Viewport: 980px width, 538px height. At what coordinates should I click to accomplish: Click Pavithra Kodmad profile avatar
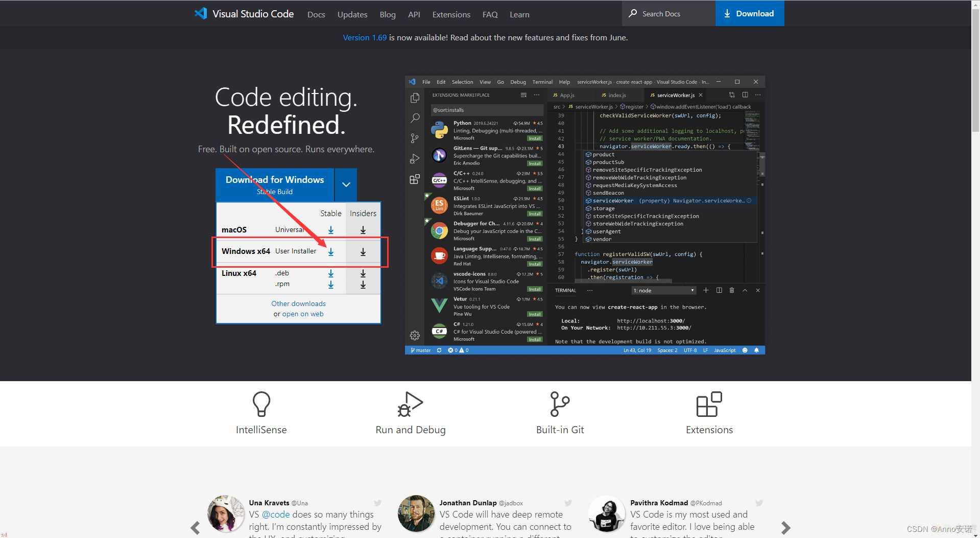click(x=607, y=513)
